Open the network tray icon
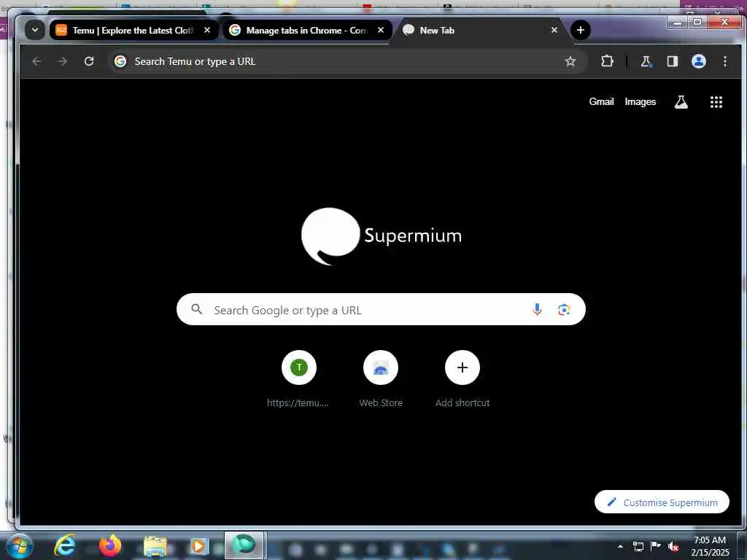The height and width of the screenshot is (560, 747). (x=638, y=546)
